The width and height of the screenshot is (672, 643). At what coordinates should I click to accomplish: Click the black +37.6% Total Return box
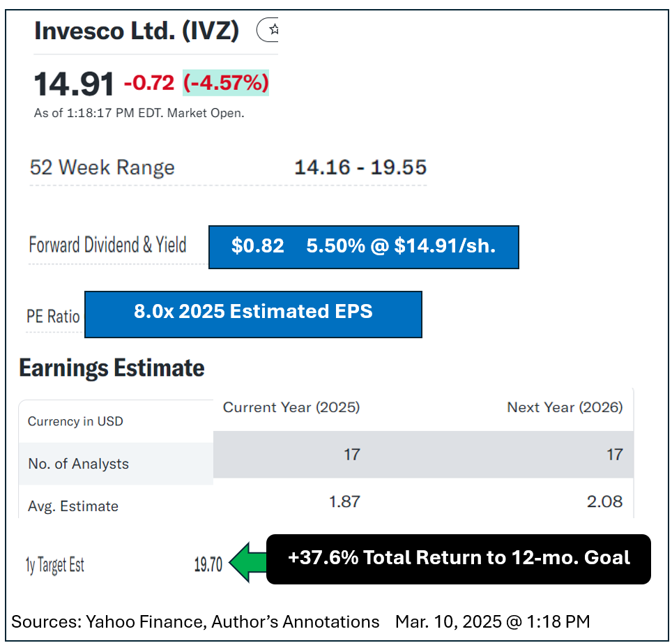tap(458, 559)
